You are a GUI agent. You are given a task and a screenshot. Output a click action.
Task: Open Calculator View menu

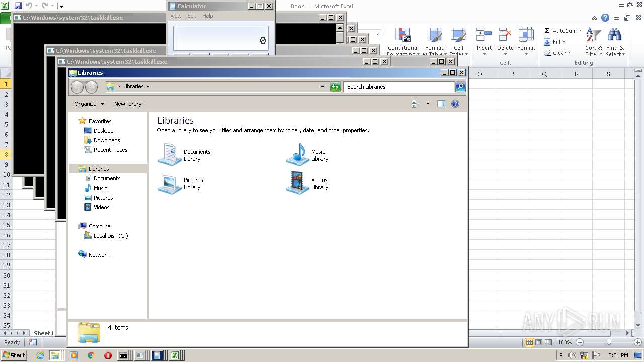click(x=176, y=16)
